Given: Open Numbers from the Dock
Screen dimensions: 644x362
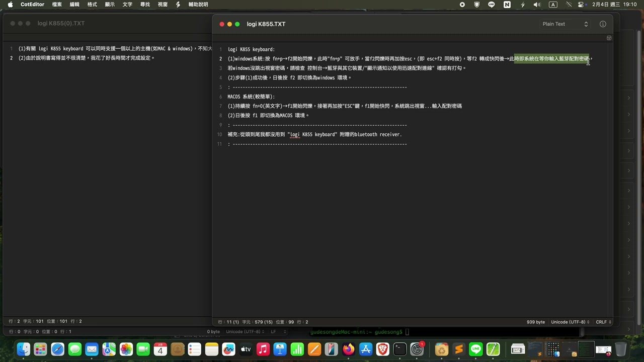Looking at the screenshot, I should click(297, 349).
